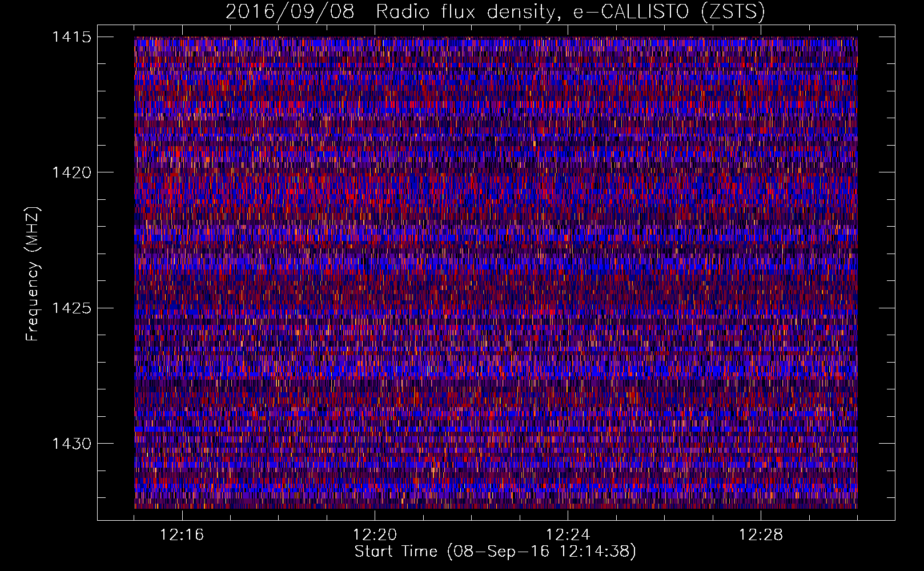The height and width of the screenshot is (571, 924).
Task: Select the 1420 frequency axis label
Action: point(71,173)
